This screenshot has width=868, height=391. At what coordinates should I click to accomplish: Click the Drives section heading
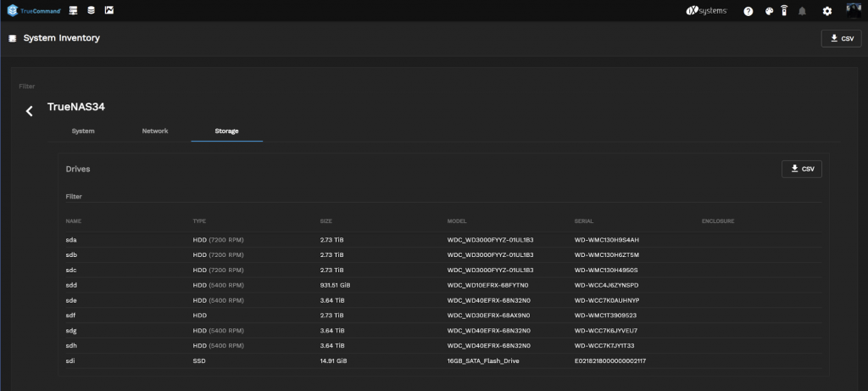click(78, 169)
